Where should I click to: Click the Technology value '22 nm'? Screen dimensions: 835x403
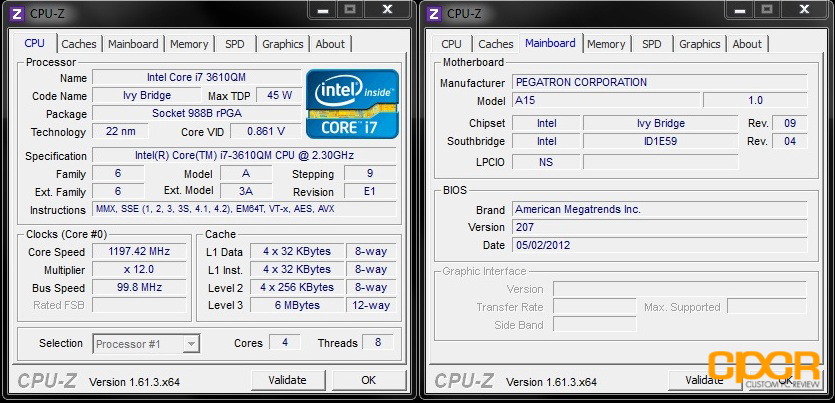pos(120,131)
